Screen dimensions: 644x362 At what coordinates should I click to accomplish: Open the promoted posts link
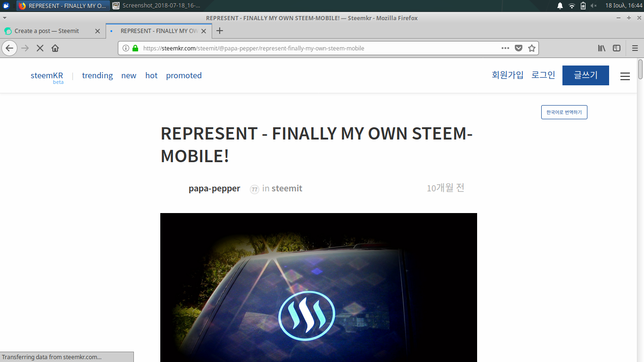click(x=184, y=75)
